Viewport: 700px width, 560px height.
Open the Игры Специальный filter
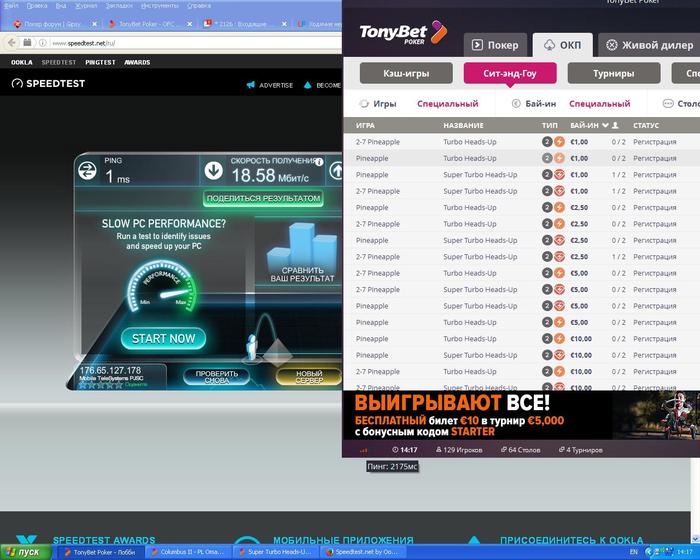pyautogui.click(x=447, y=104)
